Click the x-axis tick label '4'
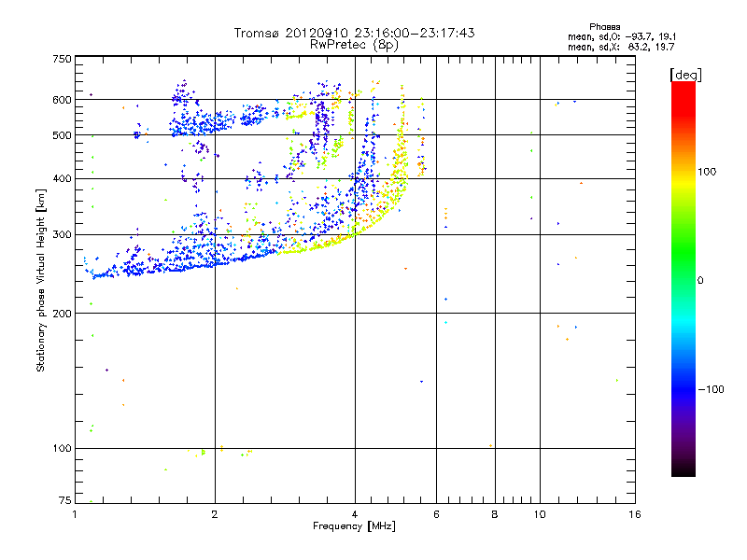 [355, 514]
